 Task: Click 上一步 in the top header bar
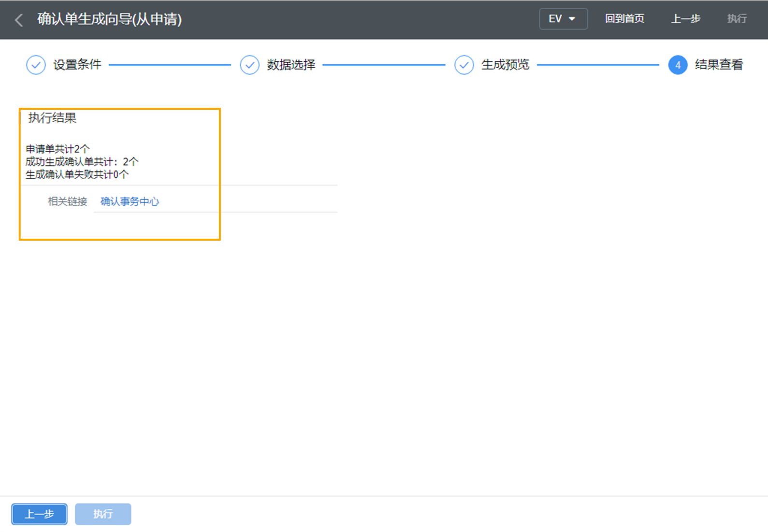685,19
